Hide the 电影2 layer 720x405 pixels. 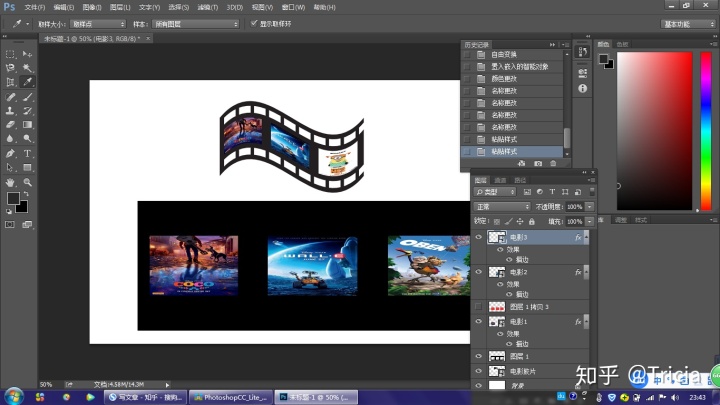coord(478,272)
